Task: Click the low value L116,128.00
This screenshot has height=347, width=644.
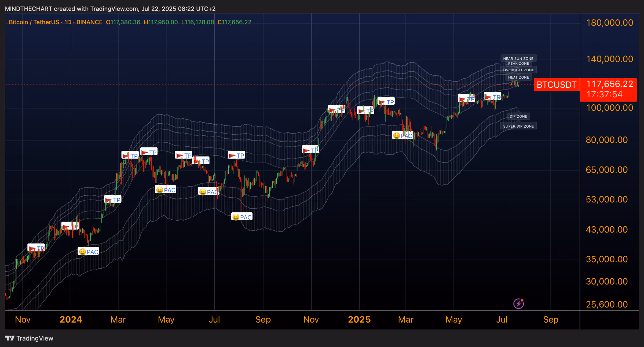Action: (x=198, y=22)
